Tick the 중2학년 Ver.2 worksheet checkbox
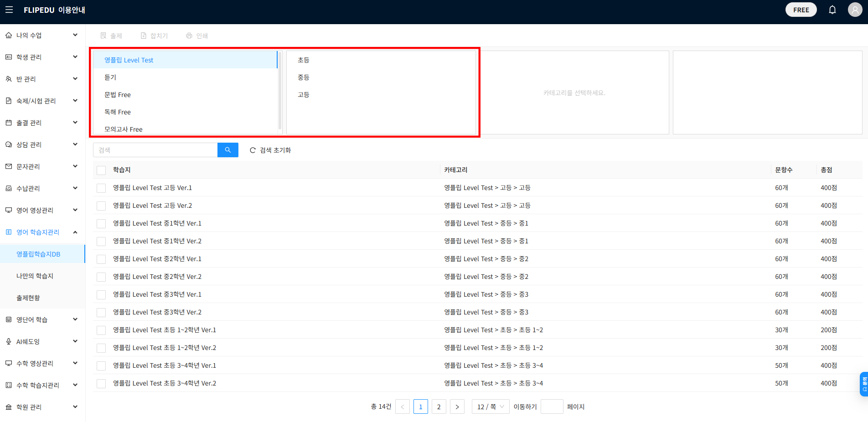Screen dimensions: 868x422 [101, 277]
